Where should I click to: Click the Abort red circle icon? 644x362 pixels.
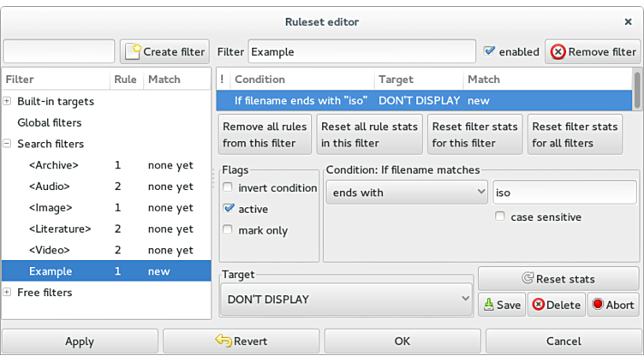click(598, 305)
